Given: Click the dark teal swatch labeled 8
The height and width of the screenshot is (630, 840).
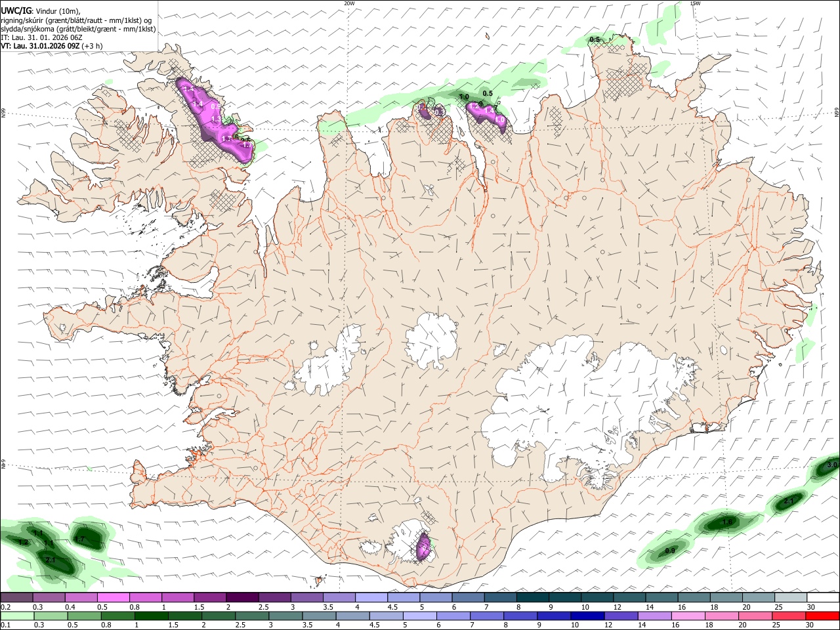Looking at the screenshot, I should (x=532, y=597).
